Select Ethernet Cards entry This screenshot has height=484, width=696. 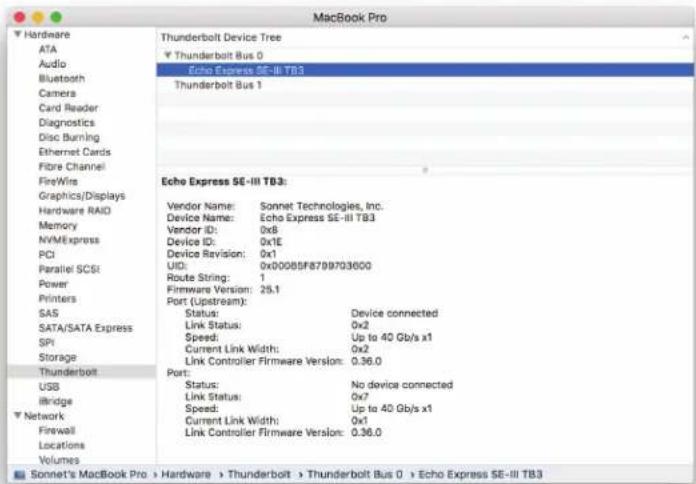coord(75,152)
